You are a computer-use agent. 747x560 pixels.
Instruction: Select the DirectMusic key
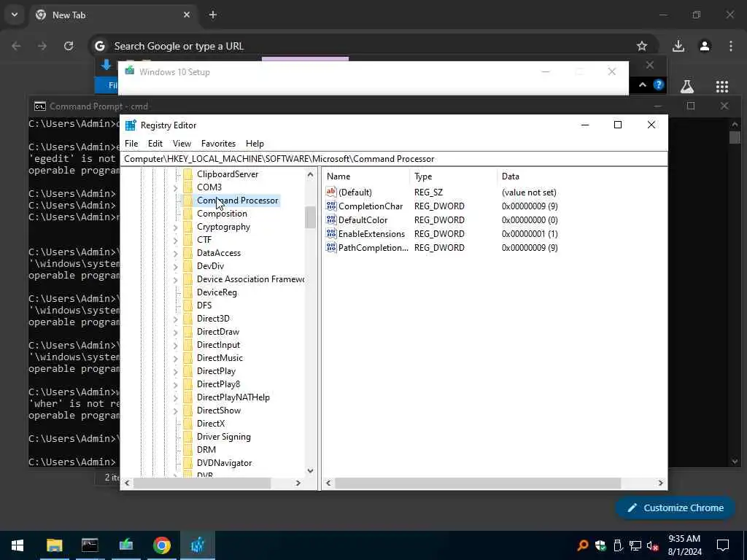220,357
